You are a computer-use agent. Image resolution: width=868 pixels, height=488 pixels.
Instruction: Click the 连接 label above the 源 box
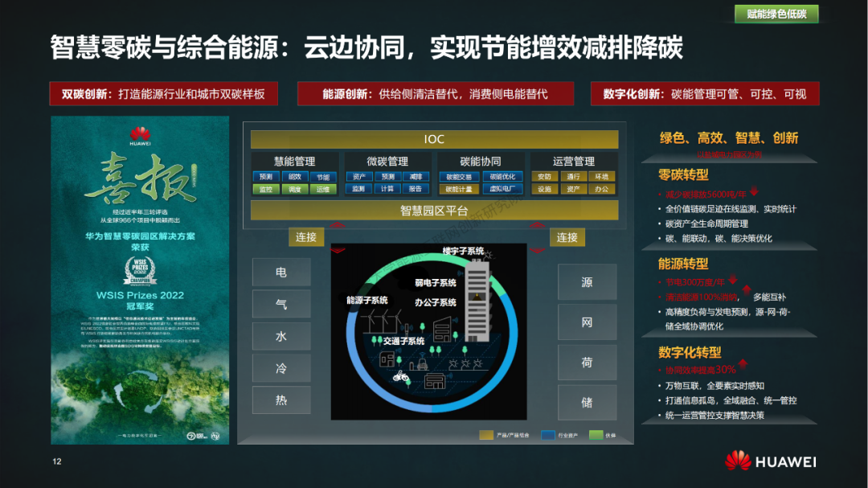[567, 237]
